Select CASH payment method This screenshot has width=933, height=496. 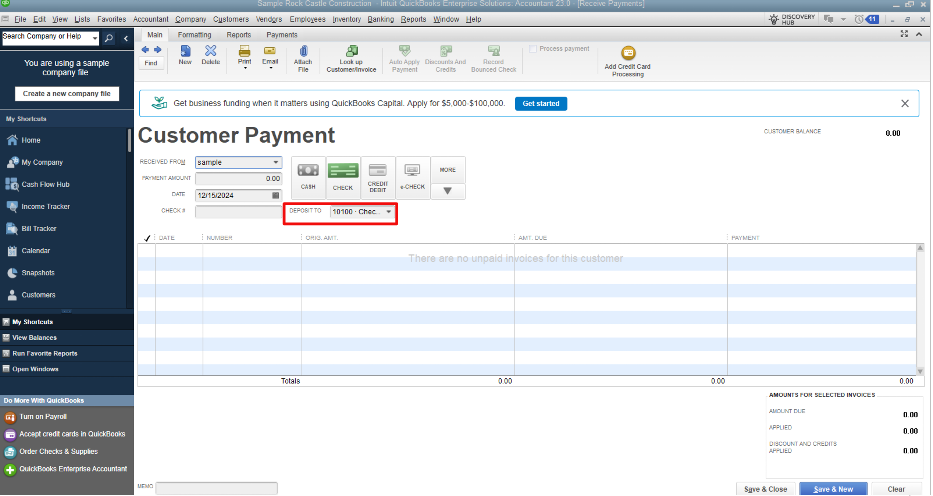tap(308, 177)
